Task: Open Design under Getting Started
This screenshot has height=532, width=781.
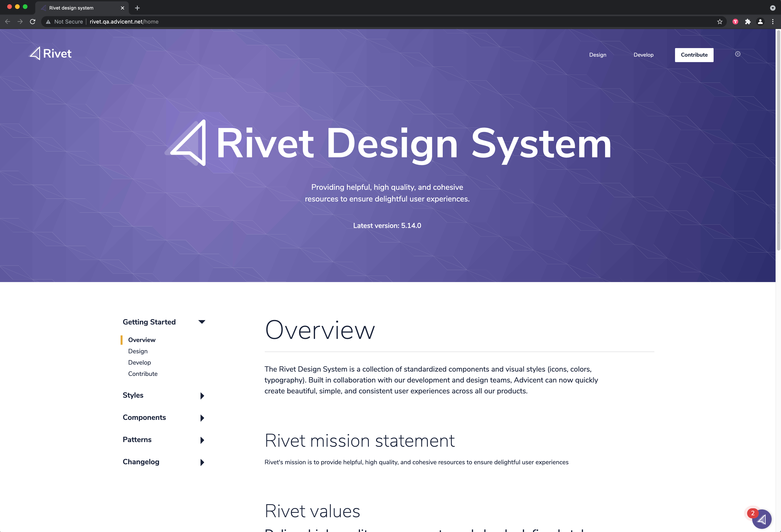Action: tap(138, 351)
